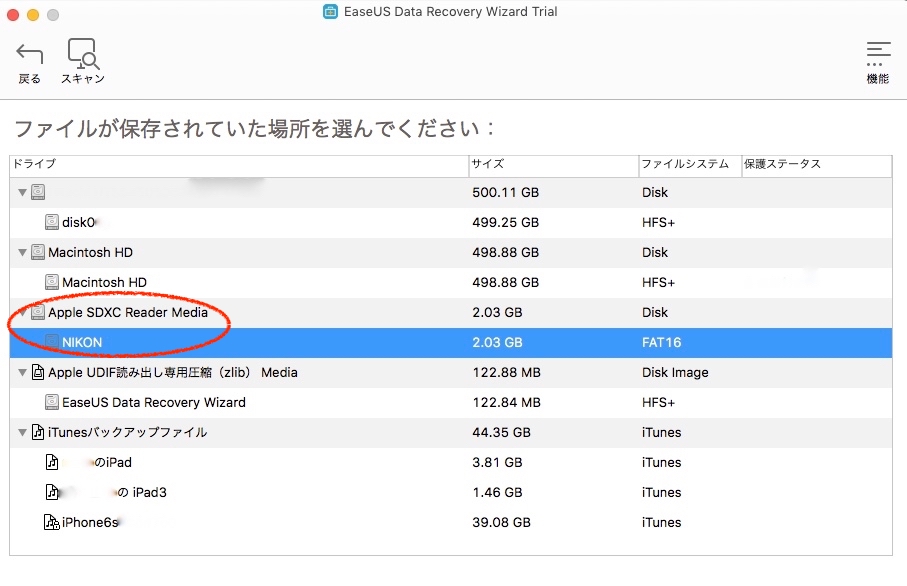Click the 3.81 GB size value
This screenshot has height=586, width=907.
(x=497, y=463)
